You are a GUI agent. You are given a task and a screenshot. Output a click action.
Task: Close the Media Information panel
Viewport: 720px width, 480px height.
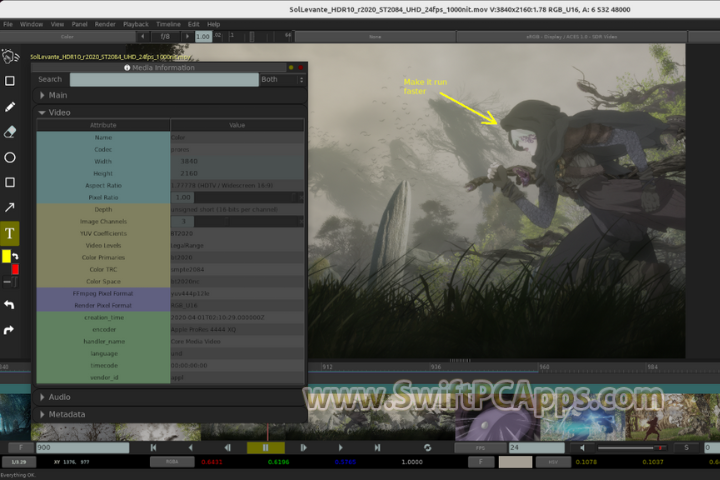(301, 68)
